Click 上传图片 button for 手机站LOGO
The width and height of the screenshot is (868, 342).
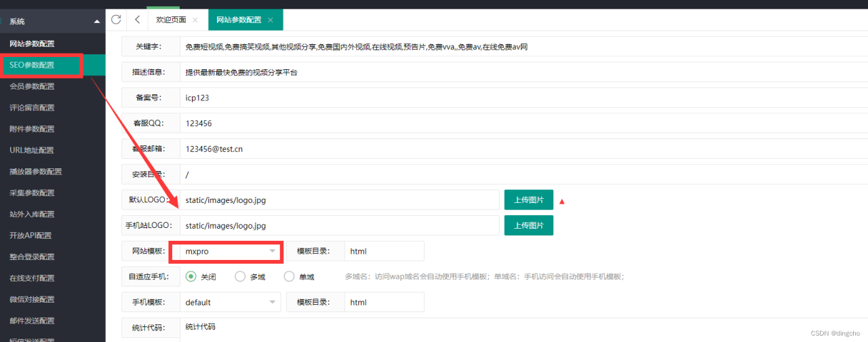point(528,225)
